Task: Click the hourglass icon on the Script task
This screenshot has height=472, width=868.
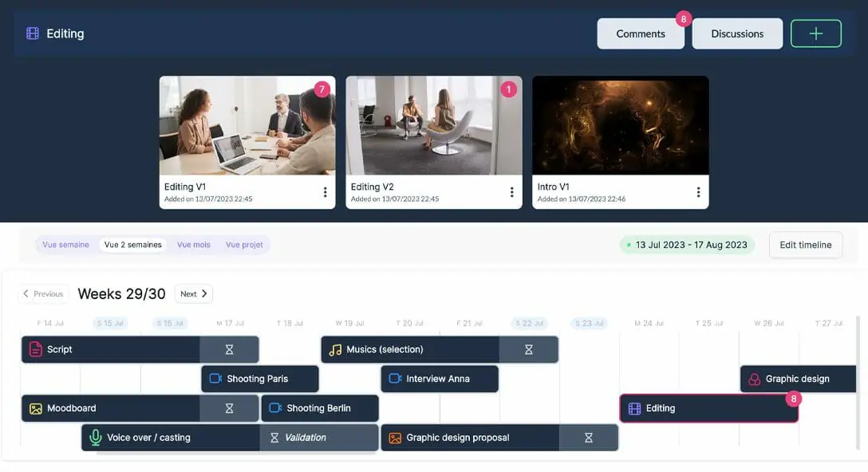Action: point(230,349)
